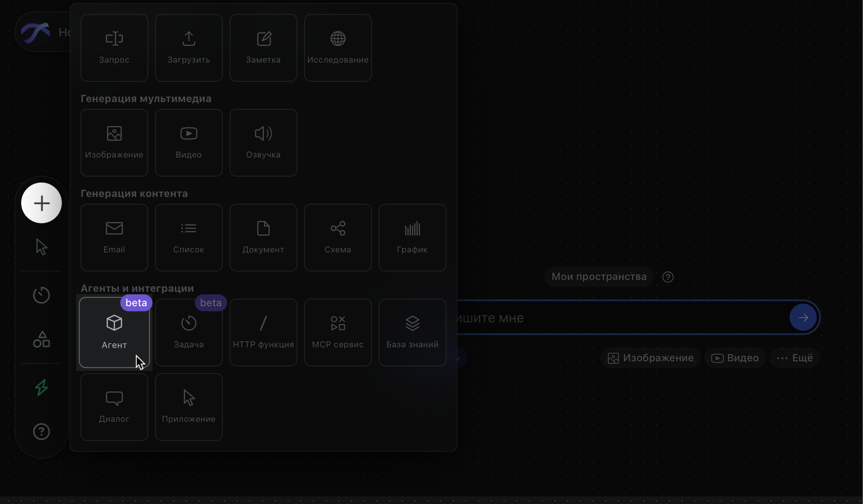
Task: Pick the MCP сервис option
Action: (338, 332)
